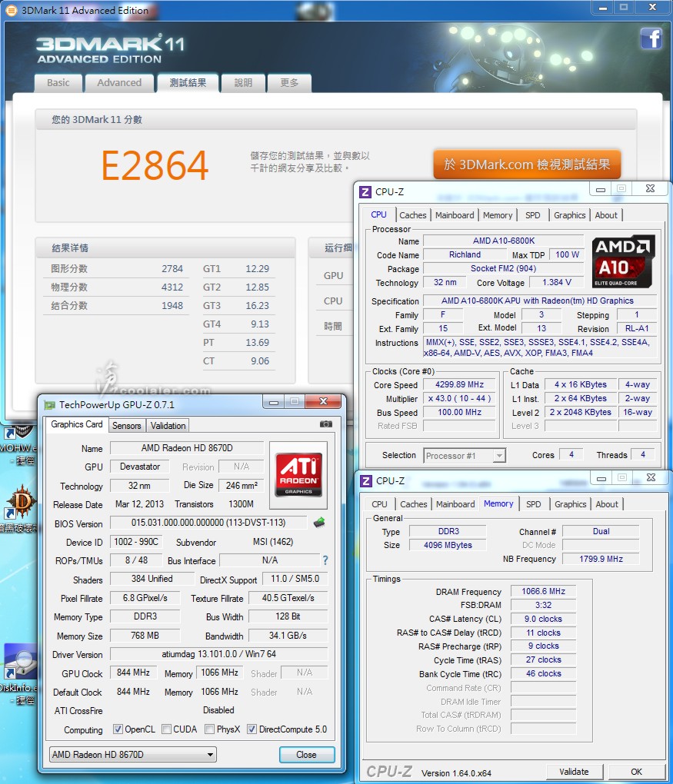Open the Diablo desktop shortcut icon
Screen dimensions: 673x784
[x=20, y=501]
